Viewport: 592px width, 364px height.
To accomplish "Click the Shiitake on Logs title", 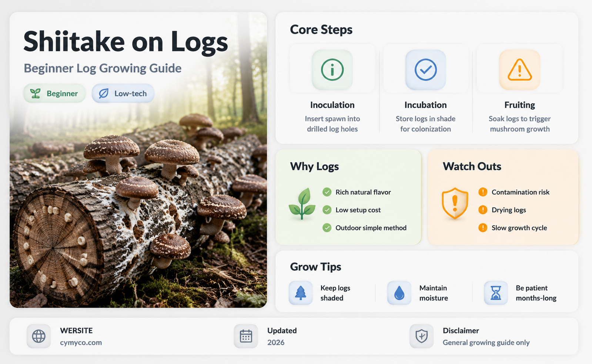I will point(126,42).
